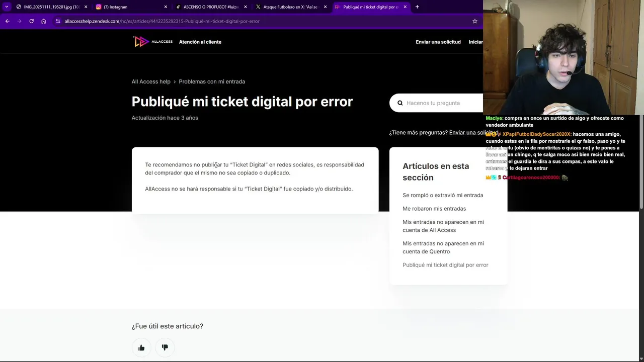The height and width of the screenshot is (362, 644).
Task: Vote thumbs up for this article
Action: [141, 347]
